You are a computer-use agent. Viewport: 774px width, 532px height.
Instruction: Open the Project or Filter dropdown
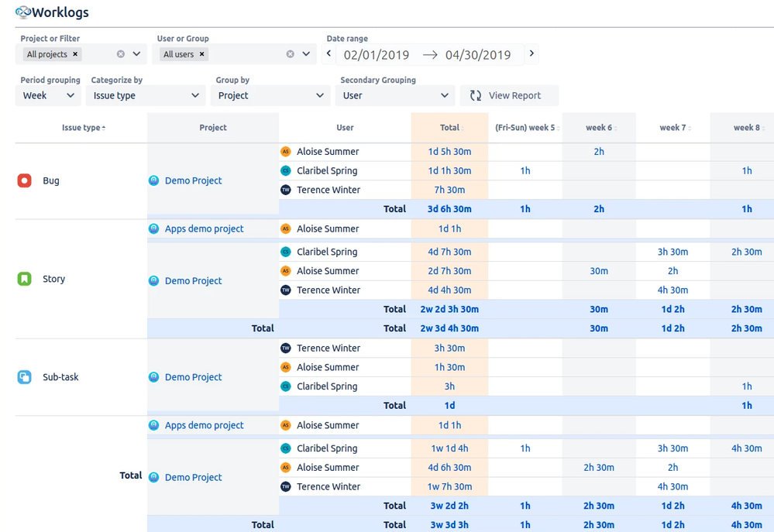coord(135,54)
